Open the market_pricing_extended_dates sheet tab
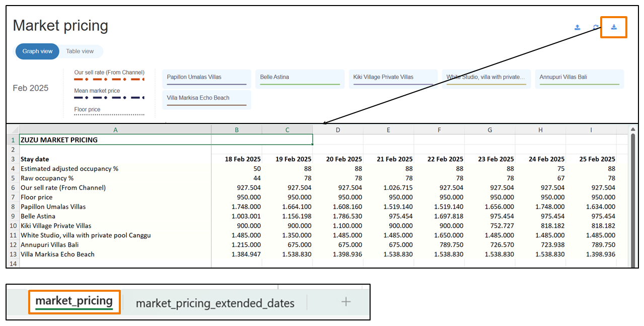The width and height of the screenshot is (644, 326). coord(215,303)
